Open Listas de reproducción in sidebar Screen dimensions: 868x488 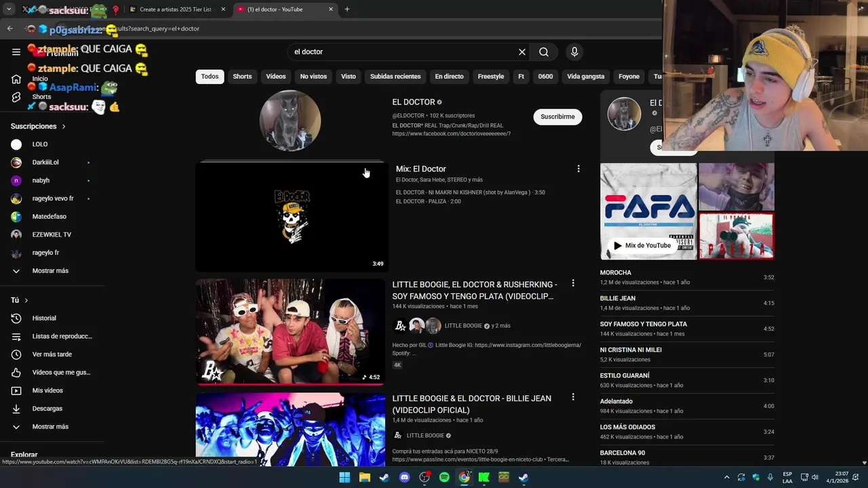pos(52,336)
